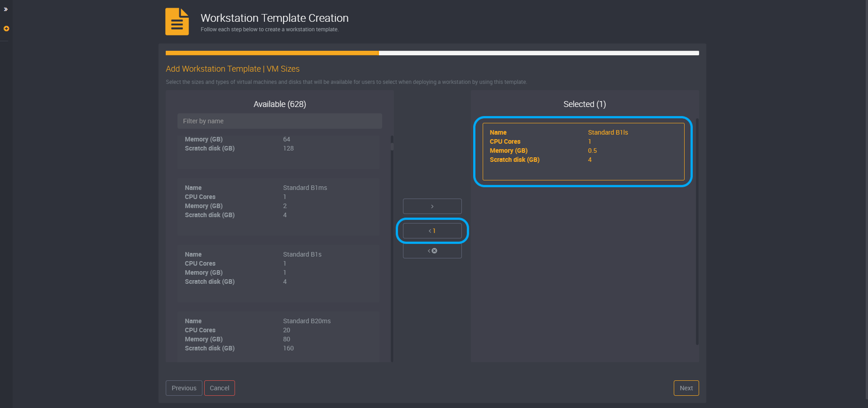Screen dimensions: 868x408
Task: Click the Next button
Action: [x=686, y=388]
